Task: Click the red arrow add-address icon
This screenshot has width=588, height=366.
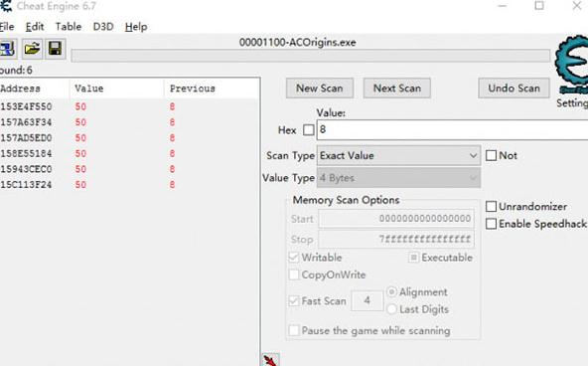Action: click(x=270, y=360)
